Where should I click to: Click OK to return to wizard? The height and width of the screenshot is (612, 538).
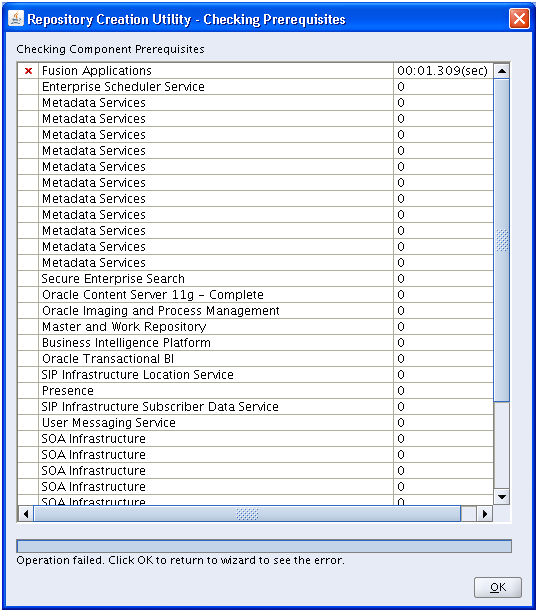coord(498,587)
